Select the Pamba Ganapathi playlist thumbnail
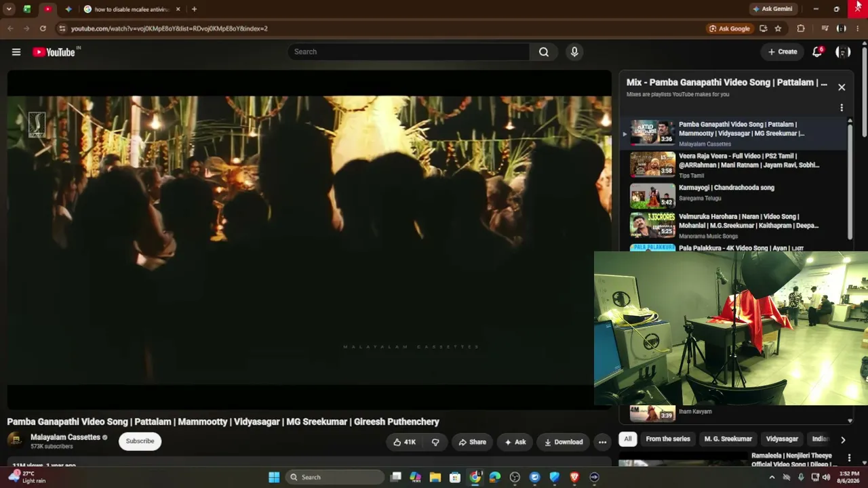Screen dimensions: 868x488 point(652,133)
